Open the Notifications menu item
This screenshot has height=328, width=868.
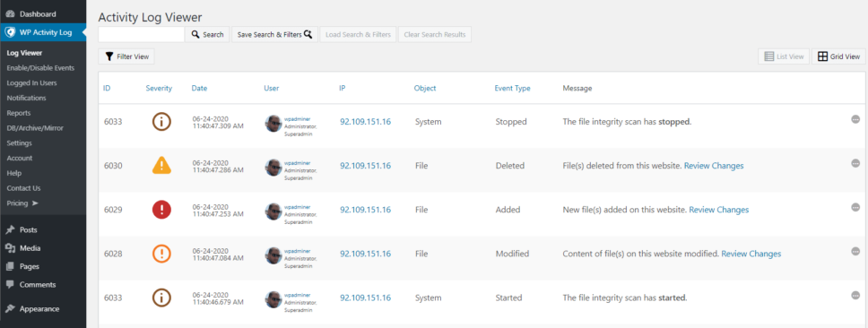click(26, 98)
